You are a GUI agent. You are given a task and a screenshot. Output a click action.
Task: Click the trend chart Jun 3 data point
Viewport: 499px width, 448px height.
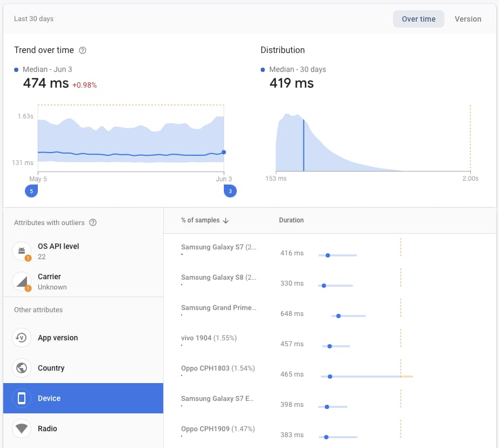point(224,152)
